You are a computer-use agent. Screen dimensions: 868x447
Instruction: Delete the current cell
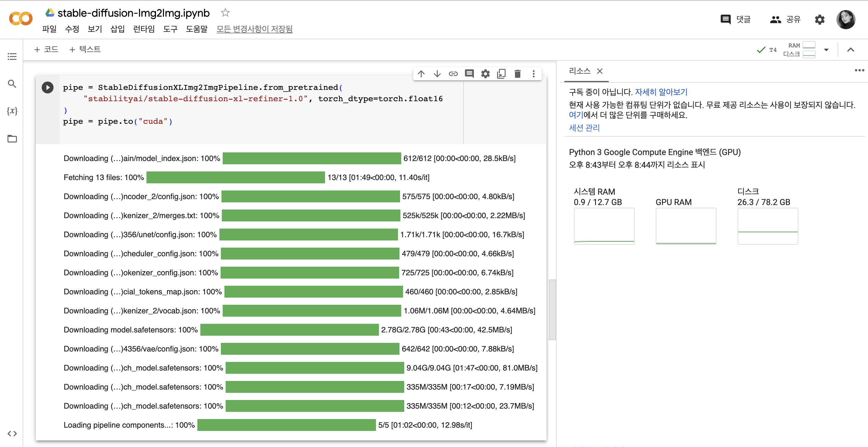point(518,74)
